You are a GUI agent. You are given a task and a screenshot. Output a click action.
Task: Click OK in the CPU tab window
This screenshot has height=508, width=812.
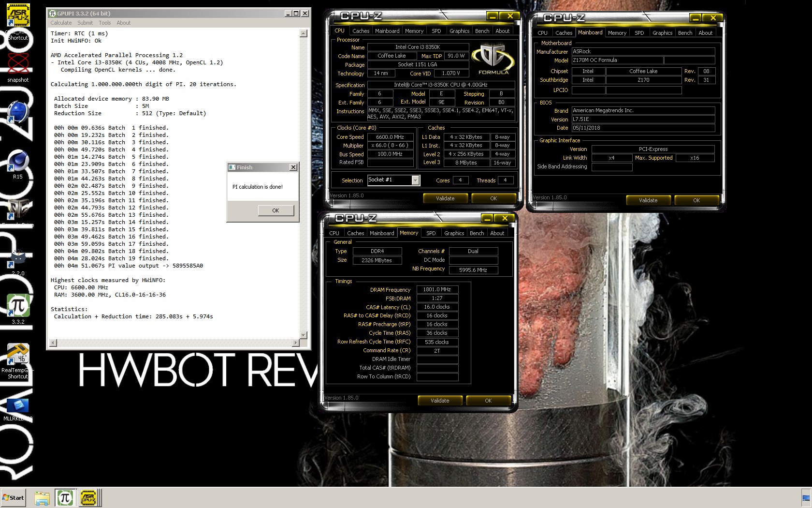coord(493,198)
